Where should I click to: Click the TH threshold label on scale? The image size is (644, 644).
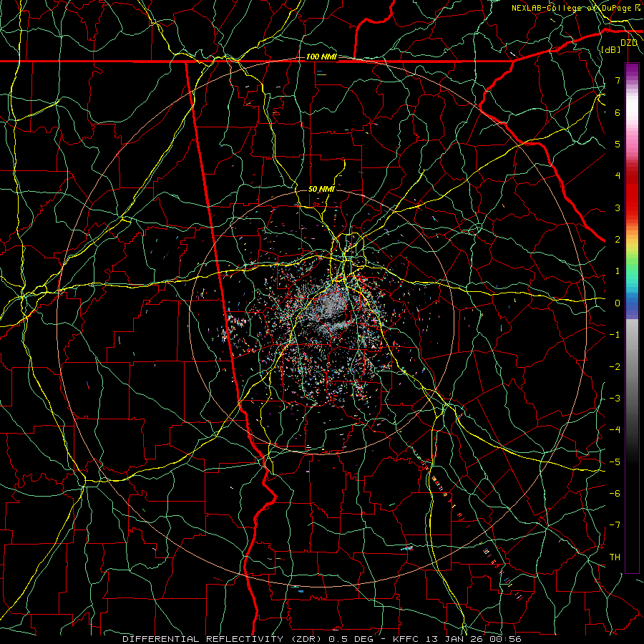tap(615, 557)
